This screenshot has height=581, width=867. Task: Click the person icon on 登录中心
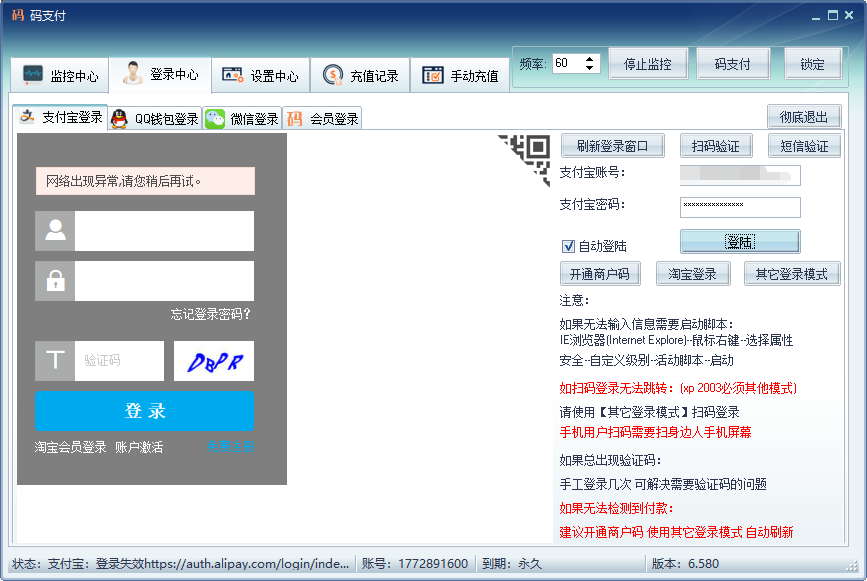[133, 73]
